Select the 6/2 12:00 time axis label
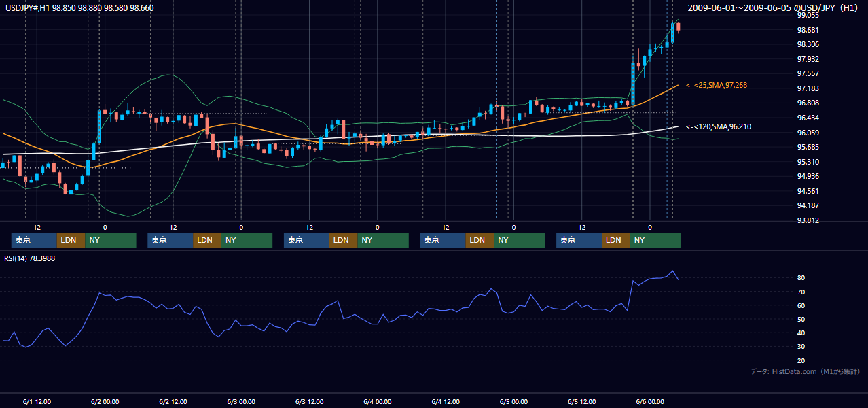The image size is (868, 408). pyautogui.click(x=173, y=401)
